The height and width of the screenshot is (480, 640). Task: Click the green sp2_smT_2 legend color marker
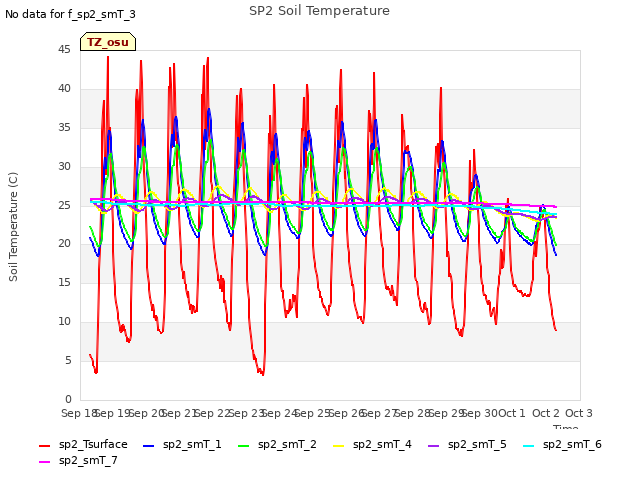pyautogui.click(x=244, y=446)
